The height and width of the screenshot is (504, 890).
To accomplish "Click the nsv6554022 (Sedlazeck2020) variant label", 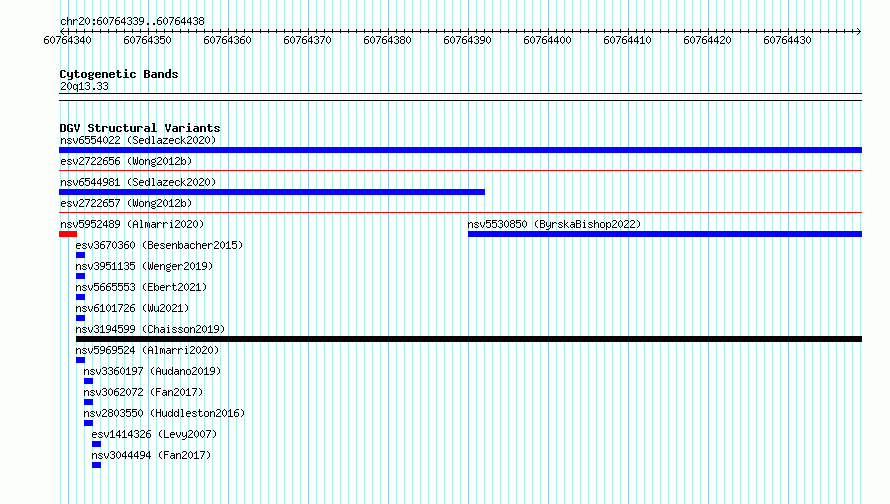I will point(138,140).
